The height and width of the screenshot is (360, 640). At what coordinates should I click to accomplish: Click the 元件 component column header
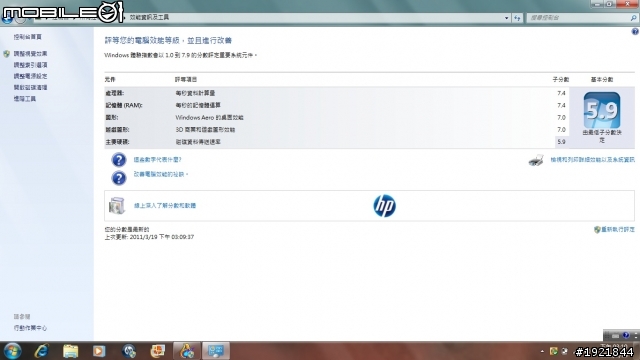[x=110, y=80]
